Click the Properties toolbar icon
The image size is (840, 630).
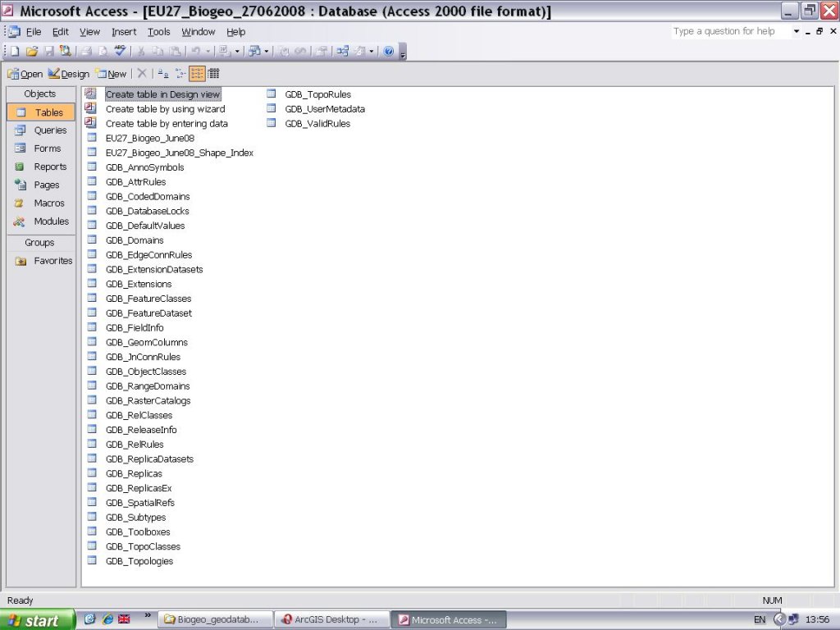click(x=322, y=51)
